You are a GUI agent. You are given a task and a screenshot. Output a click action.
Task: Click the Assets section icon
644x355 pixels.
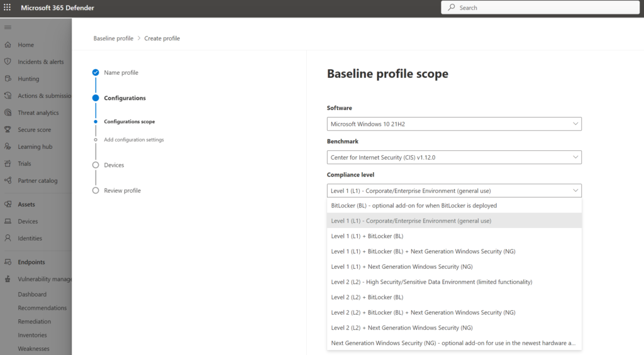8,204
